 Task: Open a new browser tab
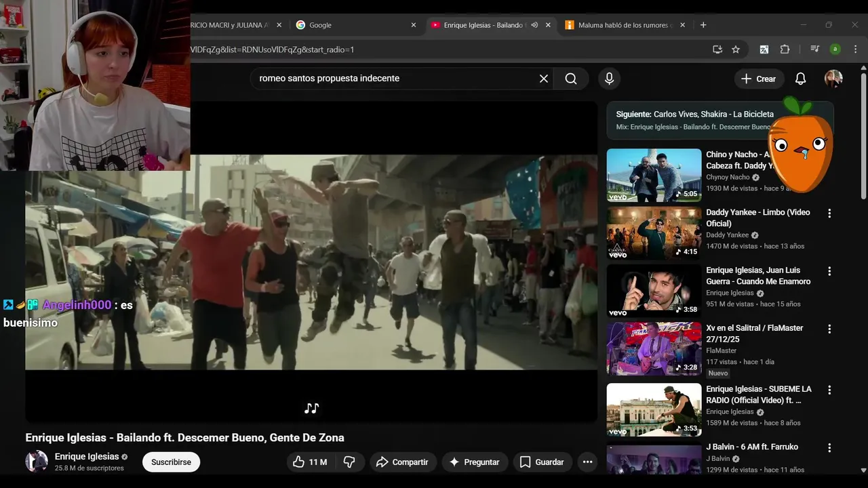pyautogui.click(x=703, y=25)
